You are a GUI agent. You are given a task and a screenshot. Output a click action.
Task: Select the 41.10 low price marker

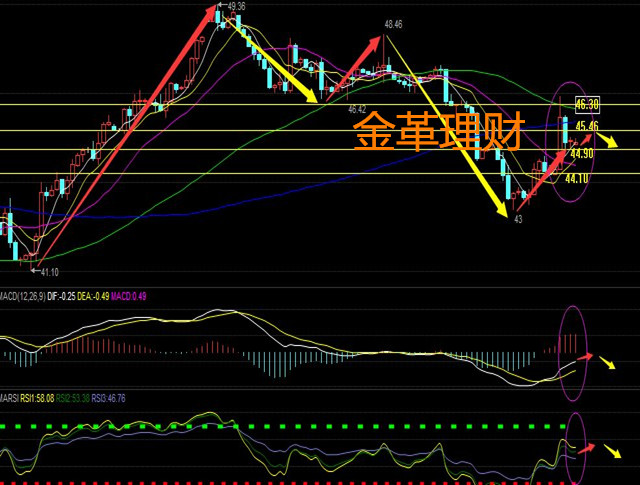(48, 272)
